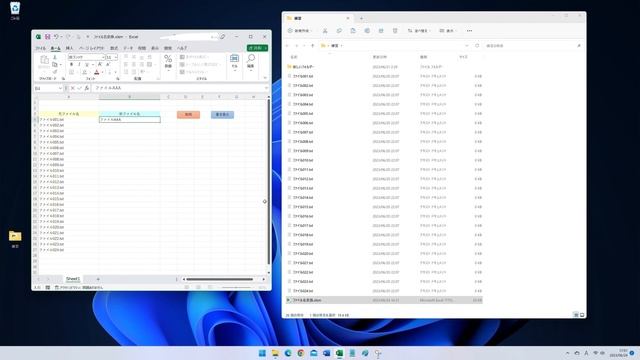Open the Excel font name dropdown
Viewport: 640px width, 360px height.
(103, 58)
